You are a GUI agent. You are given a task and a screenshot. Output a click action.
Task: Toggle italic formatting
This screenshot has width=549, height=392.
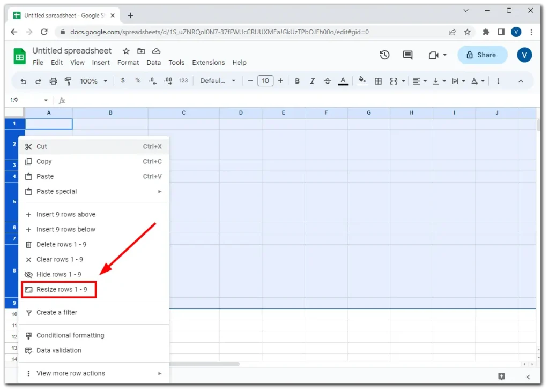(312, 81)
